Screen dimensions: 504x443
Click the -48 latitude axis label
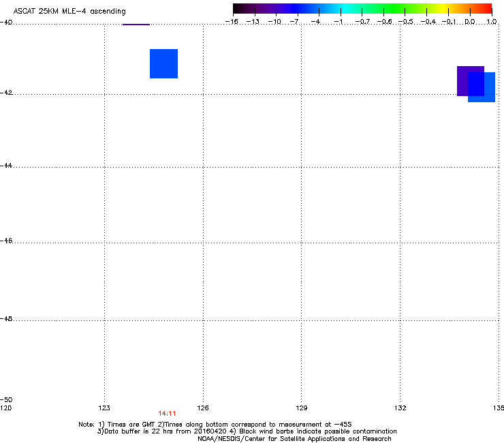(x=6, y=318)
